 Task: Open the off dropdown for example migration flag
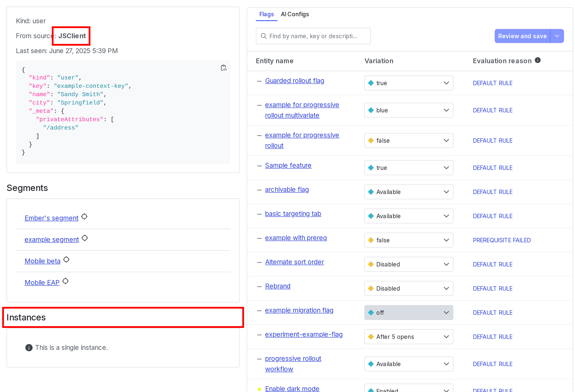click(x=409, y=313)
